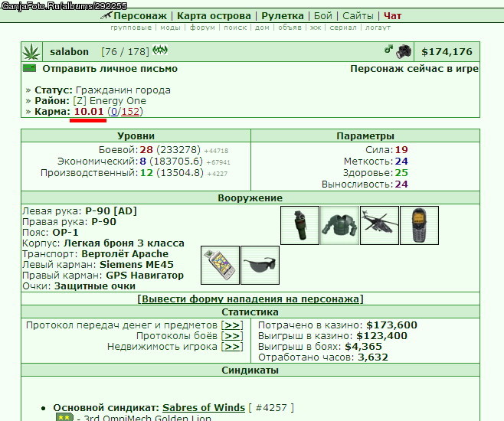The height and width of the screenshot is (421, 504).
Task: Open дом submenu link
Action: pyautogui.click(x=262, y=28)
